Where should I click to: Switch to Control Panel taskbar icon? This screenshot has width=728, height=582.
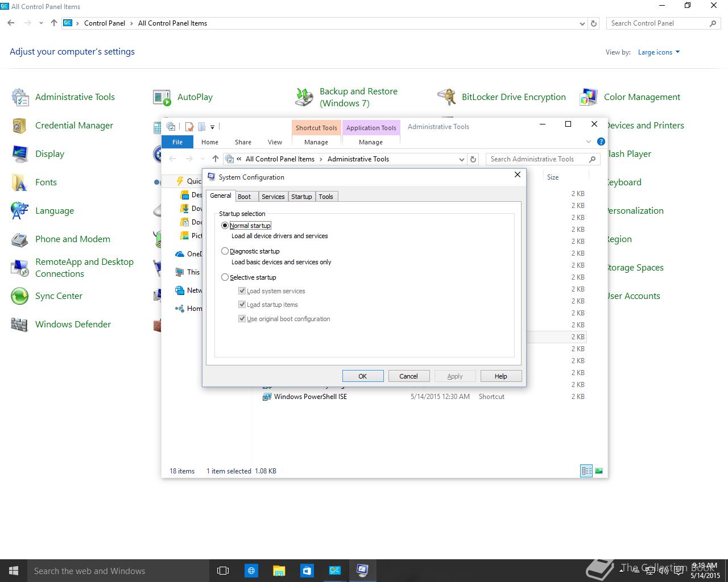[x=334, y=571]
